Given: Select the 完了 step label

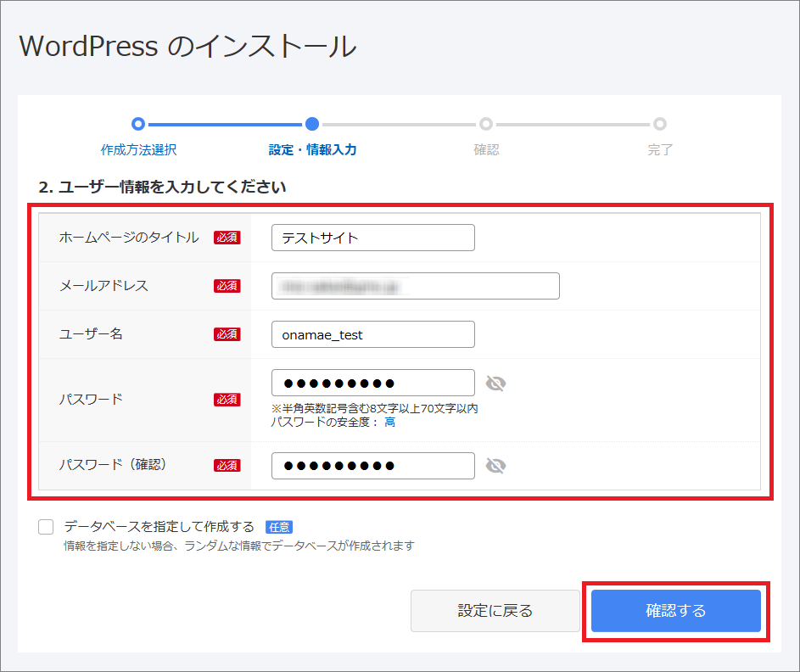Looking at the screenshot, I should pos(660,149).
